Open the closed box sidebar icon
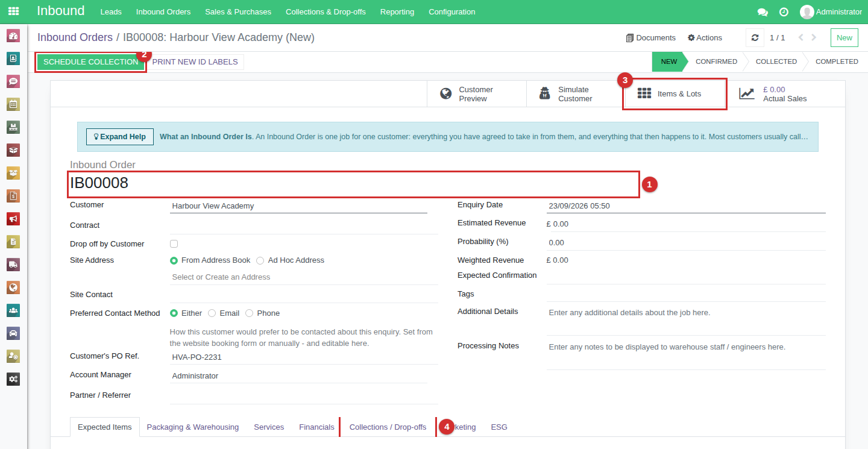 13,150
